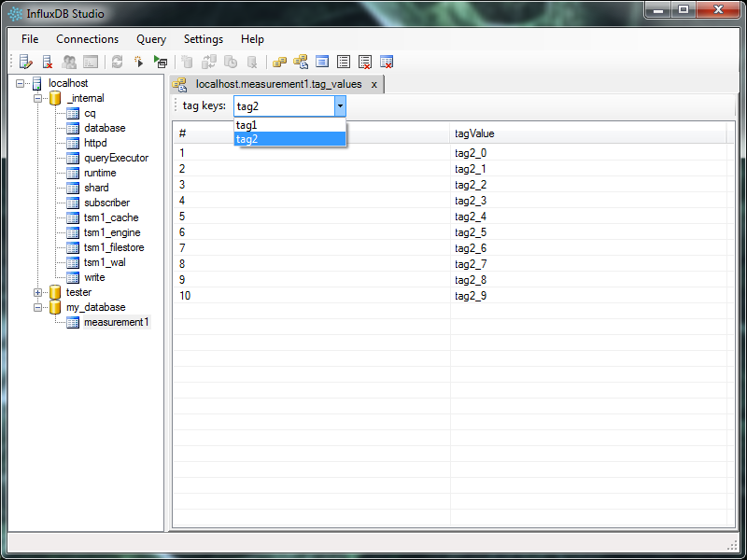Select the tsm1_cache measurement
The image size is (747, 560).
pyautogui.click(x=111, y=217)
